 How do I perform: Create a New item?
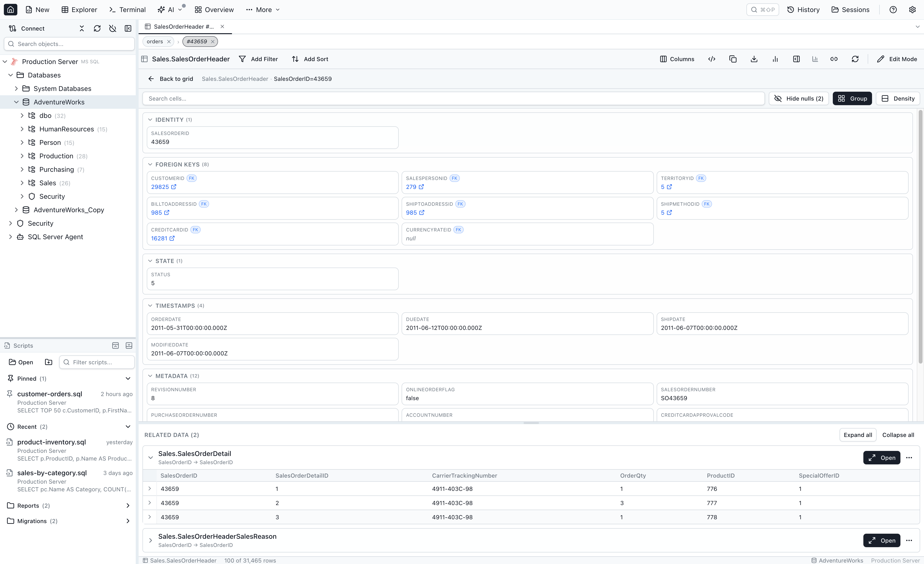coord(37,10)
